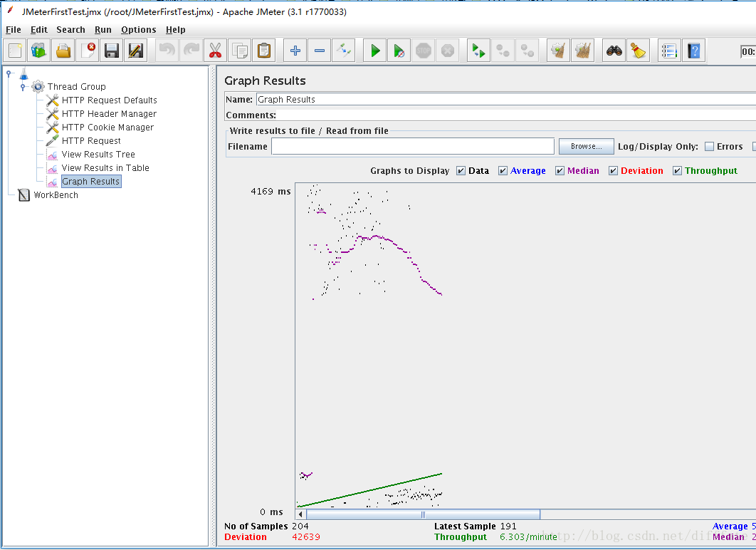
Task: Click the Expand All plus icon
Action: coord(295,51)
